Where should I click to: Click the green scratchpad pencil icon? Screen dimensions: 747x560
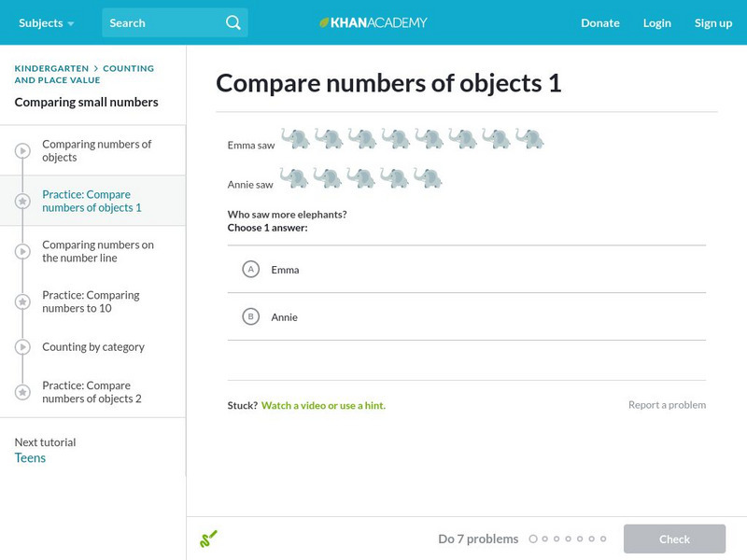point(208,539)
